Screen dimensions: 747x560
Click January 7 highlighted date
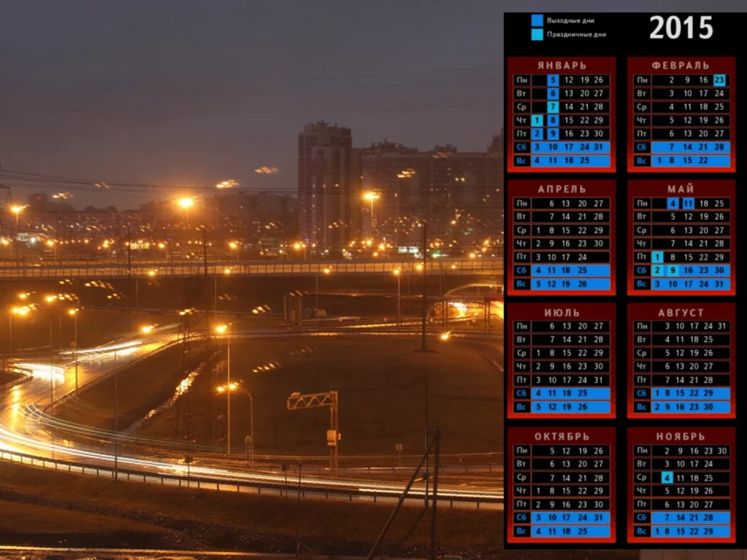pos(553,106)
